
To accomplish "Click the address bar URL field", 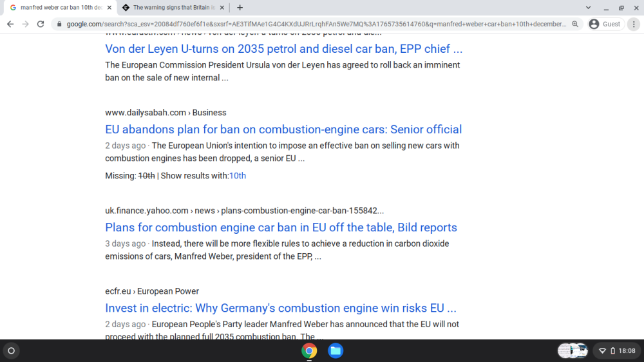I will 316,24.
